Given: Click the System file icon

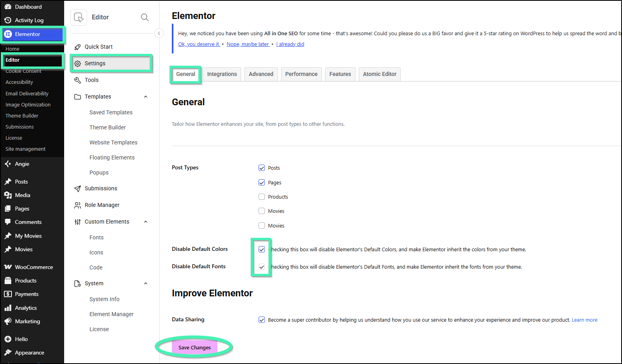Looking at the screenshot, I should click(78, 284).
